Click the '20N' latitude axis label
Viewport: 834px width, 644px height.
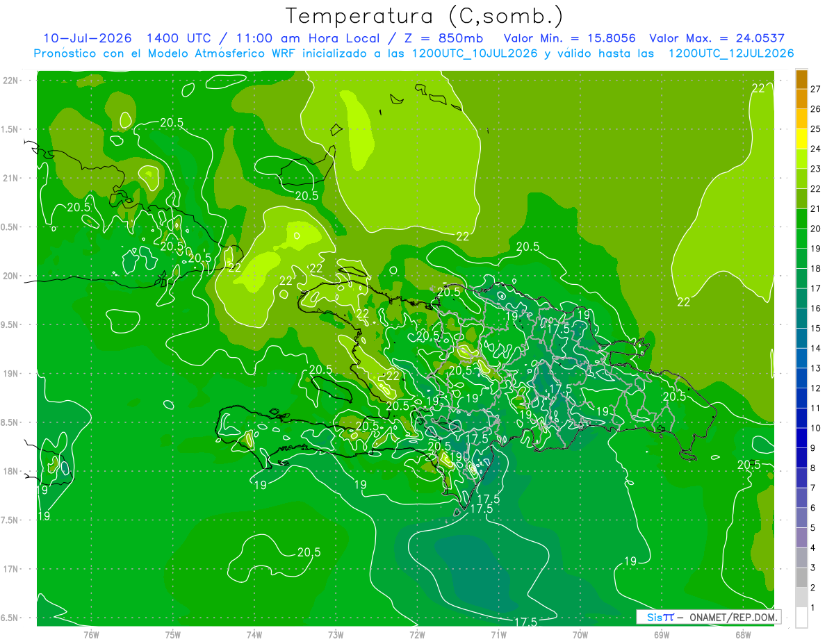coord(10,276)
